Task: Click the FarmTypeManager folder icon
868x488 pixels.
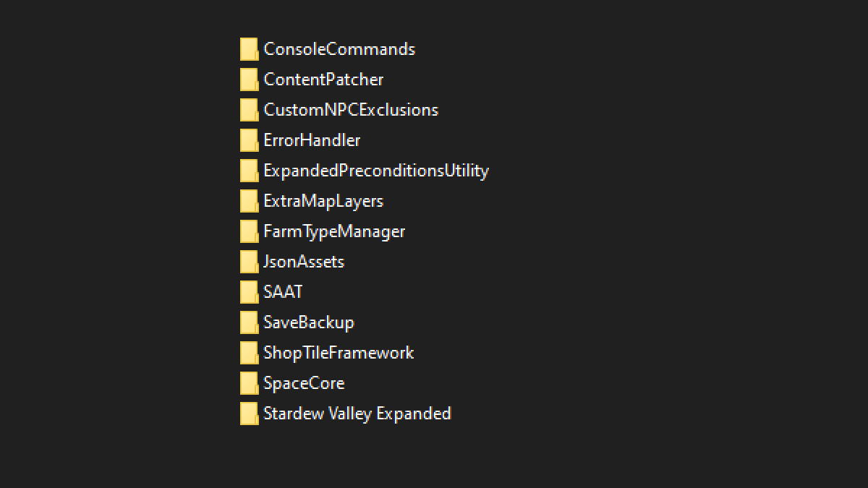Action: (249, 231)
